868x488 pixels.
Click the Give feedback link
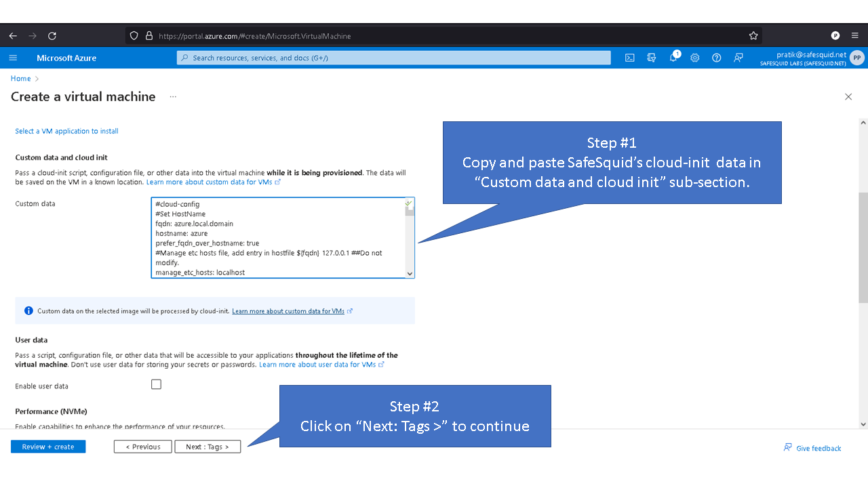pos(812,448)
